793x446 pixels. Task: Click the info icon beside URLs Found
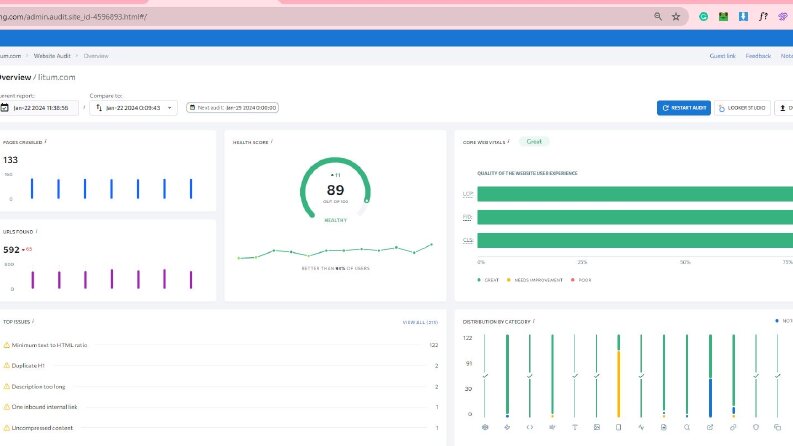point(36,231)
